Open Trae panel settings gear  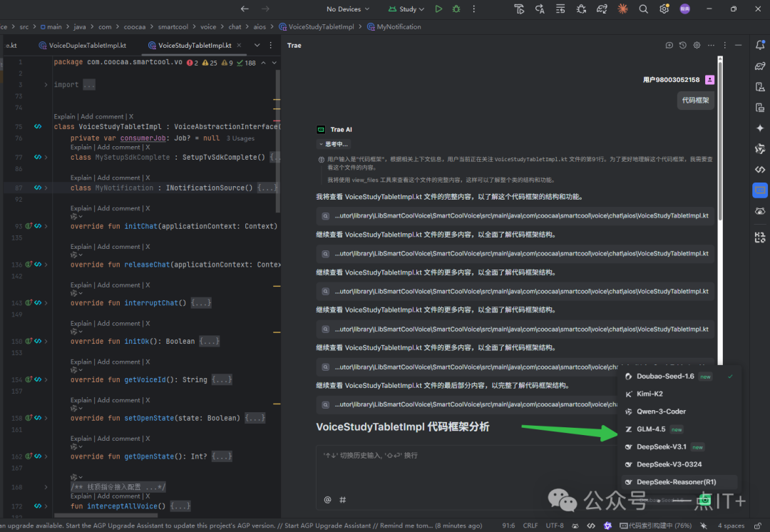pos(697,45)
